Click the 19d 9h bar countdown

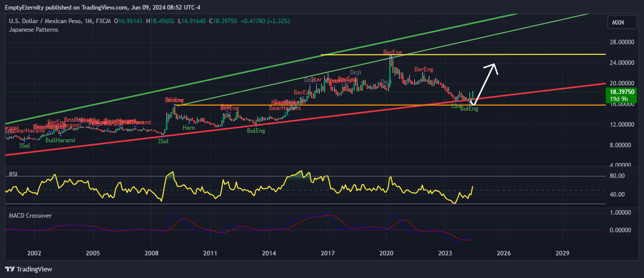[x=618, y=99]
